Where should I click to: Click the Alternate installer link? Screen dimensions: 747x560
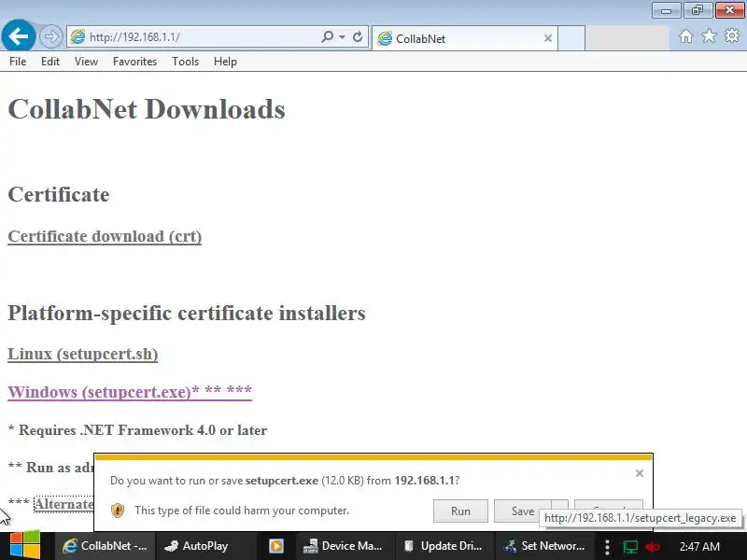coord(63,504)
